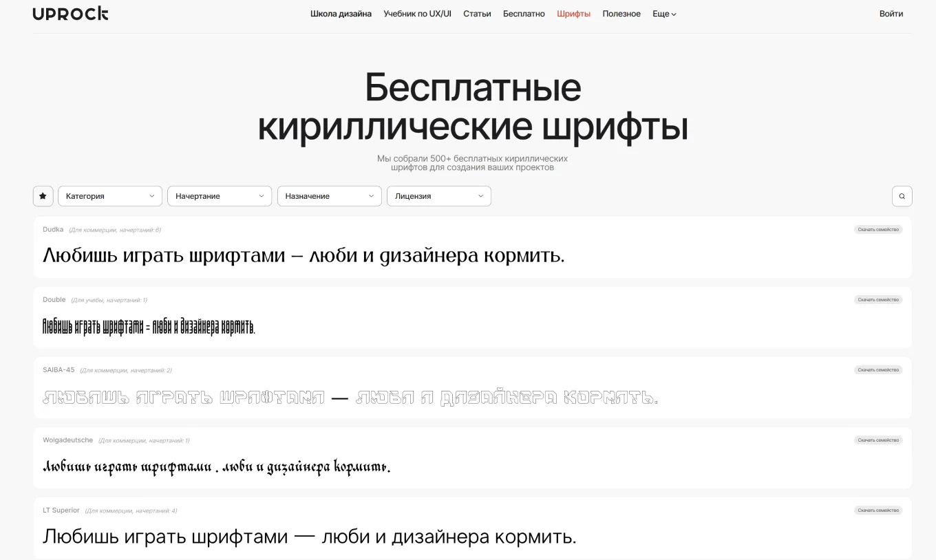Open the LT Superior font name
The image size is (936, 560).
click(61, 510)
